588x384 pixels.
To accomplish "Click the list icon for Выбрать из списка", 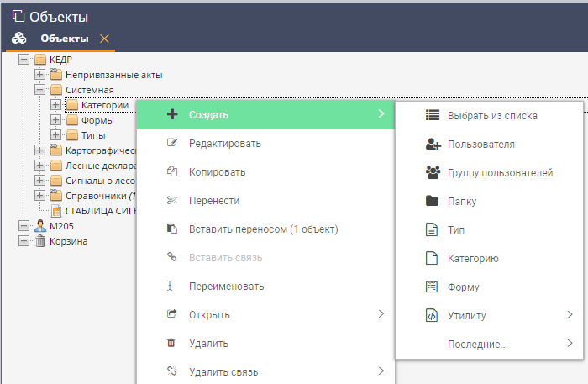I will tap(433, 115).
